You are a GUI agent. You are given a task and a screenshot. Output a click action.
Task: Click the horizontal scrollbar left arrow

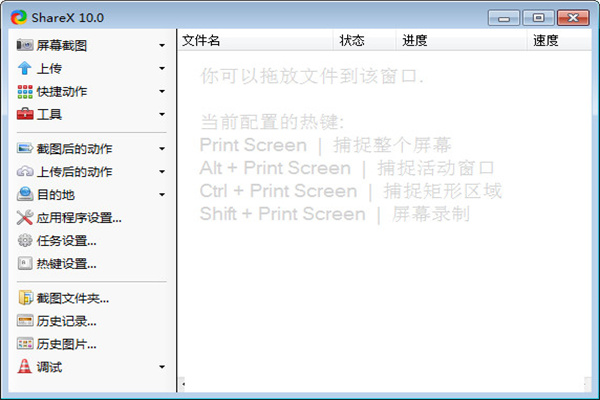pos(183,384)
